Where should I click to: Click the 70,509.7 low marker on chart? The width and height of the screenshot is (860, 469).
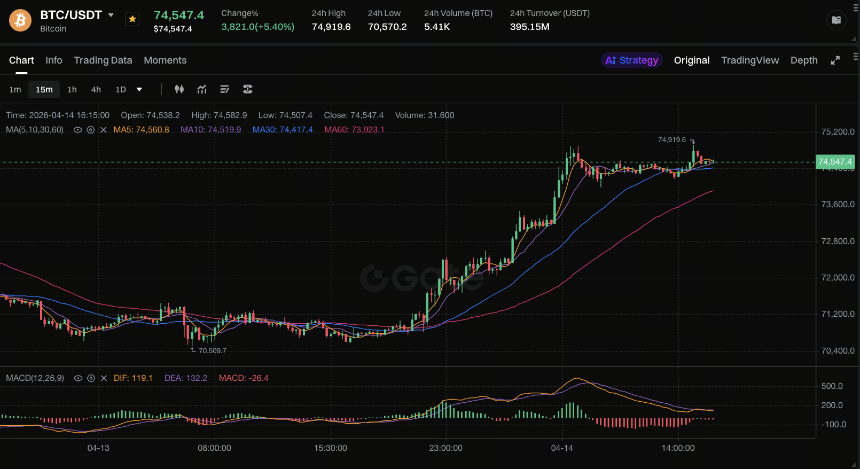pos(212,351)
